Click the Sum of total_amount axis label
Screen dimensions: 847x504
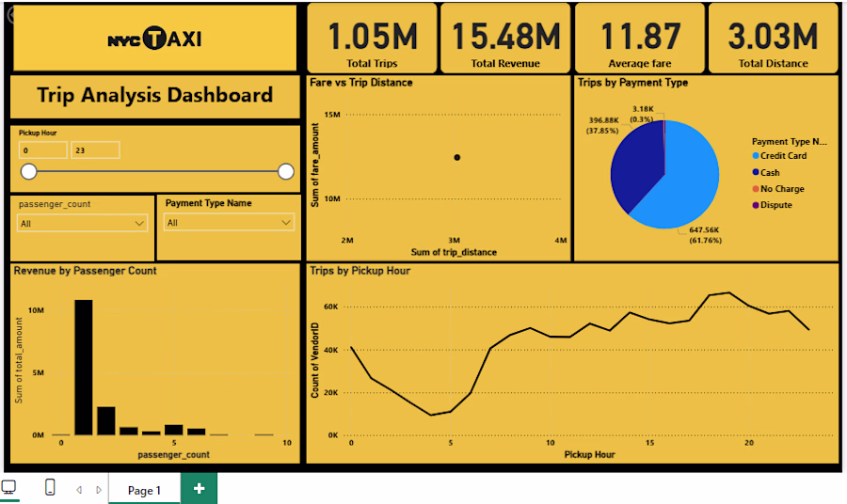tap(19, 360)
